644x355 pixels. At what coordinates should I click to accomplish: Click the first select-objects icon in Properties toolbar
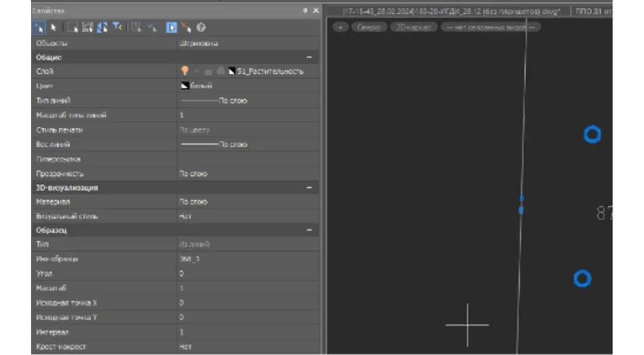(x=38, y=27)
